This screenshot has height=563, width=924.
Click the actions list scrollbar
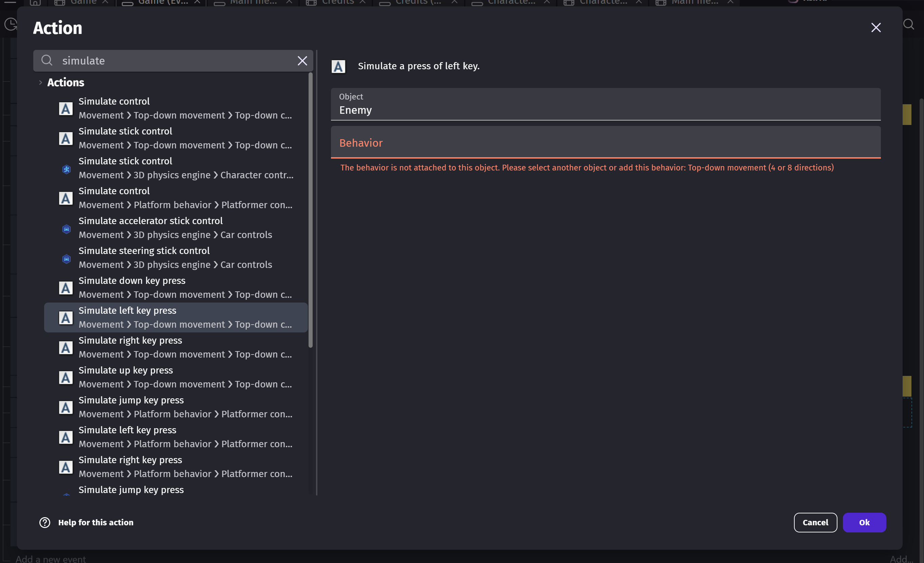311,211
